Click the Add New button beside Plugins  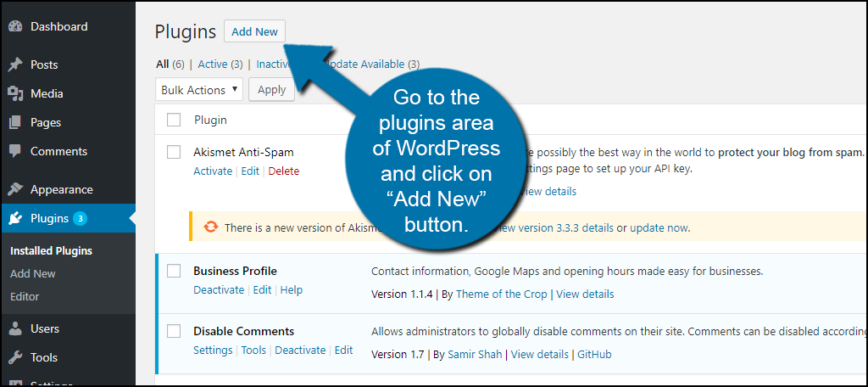254,31
